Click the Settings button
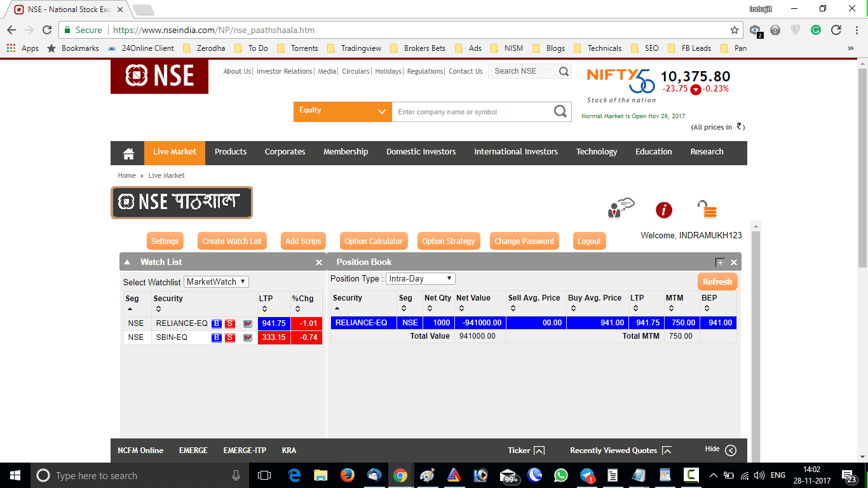868x488 pixels. [165, 241]
